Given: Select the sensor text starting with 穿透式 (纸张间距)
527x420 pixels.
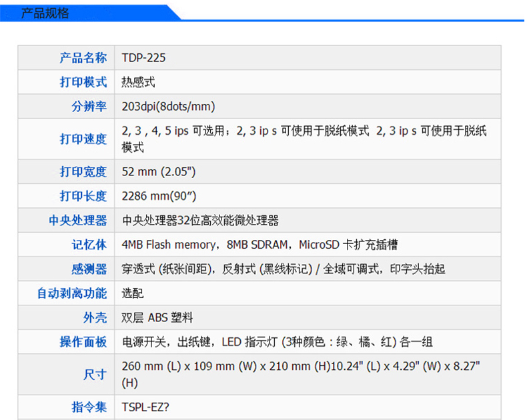Looking at the screenshot, I should (284, 269).
